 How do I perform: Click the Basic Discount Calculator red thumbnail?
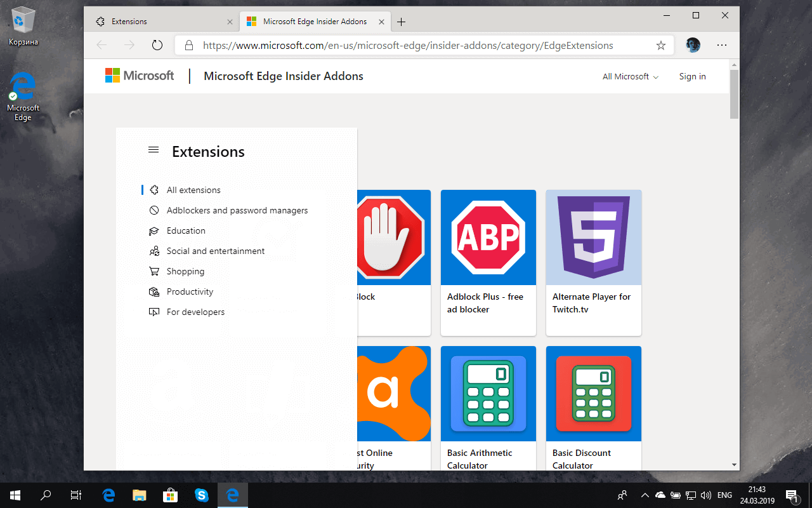click(594, 394)
